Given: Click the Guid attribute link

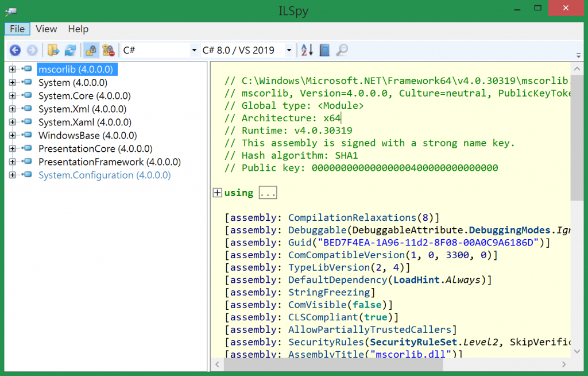Looking at the screenshot, I should coord(300,242).
